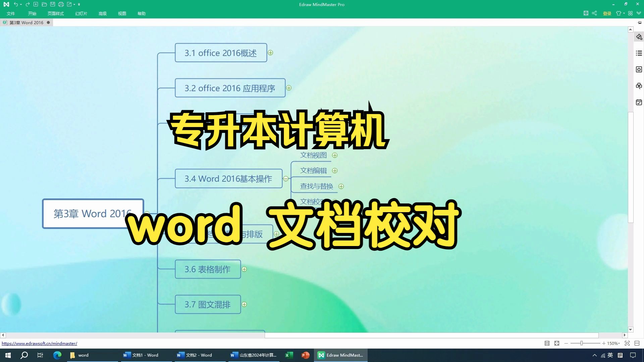The image size is (644, 362).
Task: Expand the 3.1 office 2016概述 branch
Action: point(270,53)
